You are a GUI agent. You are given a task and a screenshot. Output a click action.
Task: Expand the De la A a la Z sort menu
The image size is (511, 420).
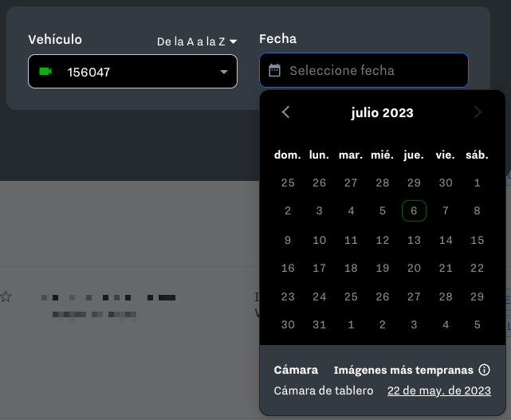tap(197, 41)
